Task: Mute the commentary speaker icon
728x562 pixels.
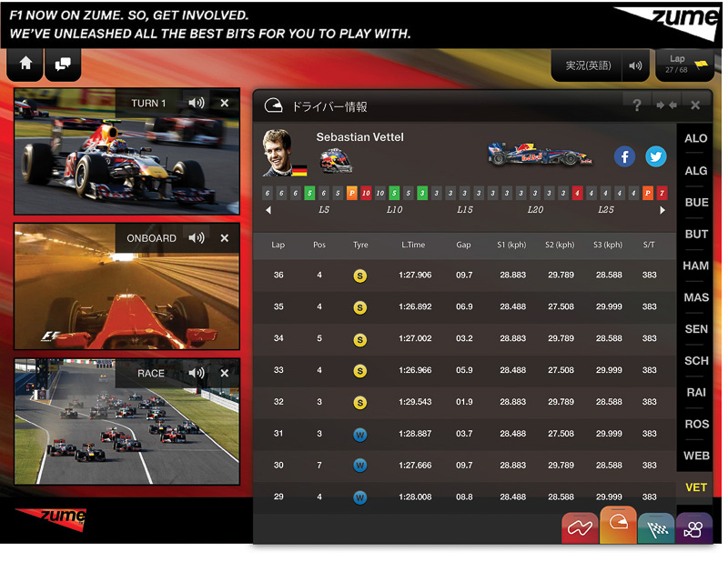Action: coord(635,65)
